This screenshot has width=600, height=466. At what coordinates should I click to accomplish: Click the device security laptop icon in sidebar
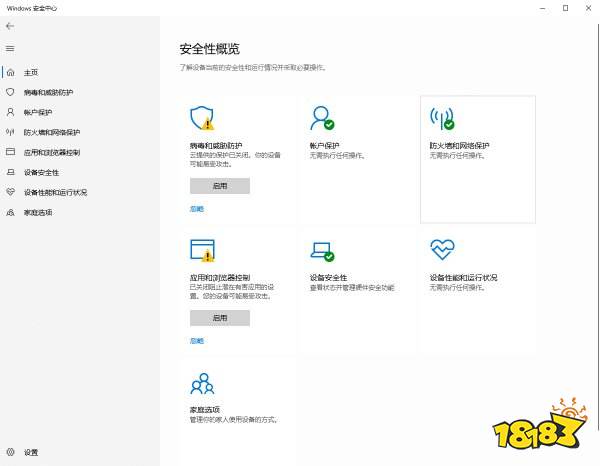[11, 172]
